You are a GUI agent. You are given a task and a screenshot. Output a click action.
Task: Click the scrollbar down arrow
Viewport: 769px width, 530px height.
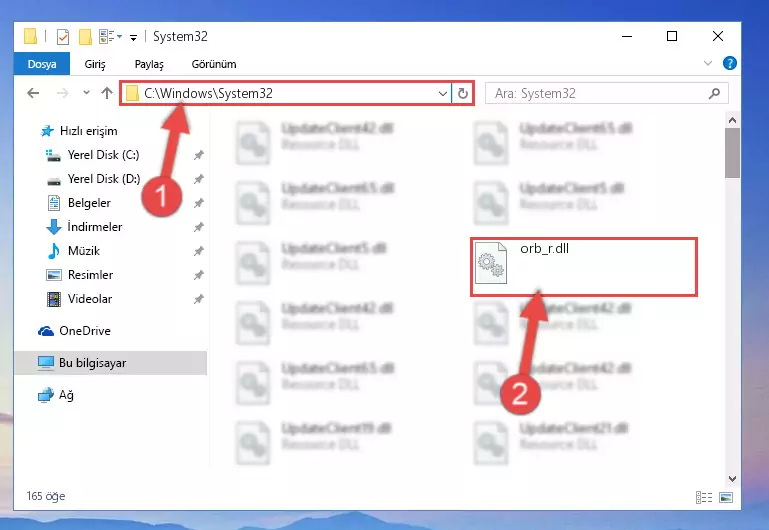pos(732,479)
